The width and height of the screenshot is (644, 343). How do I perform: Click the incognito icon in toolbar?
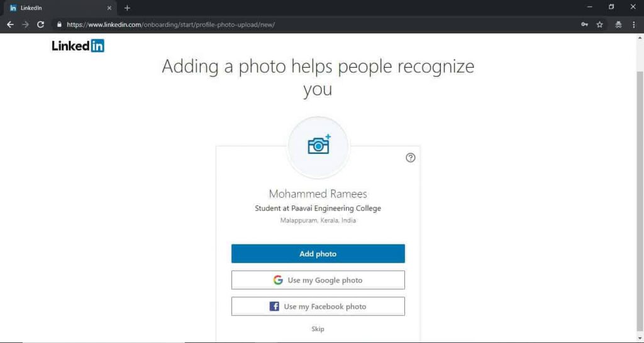click(x=619, y=24)
